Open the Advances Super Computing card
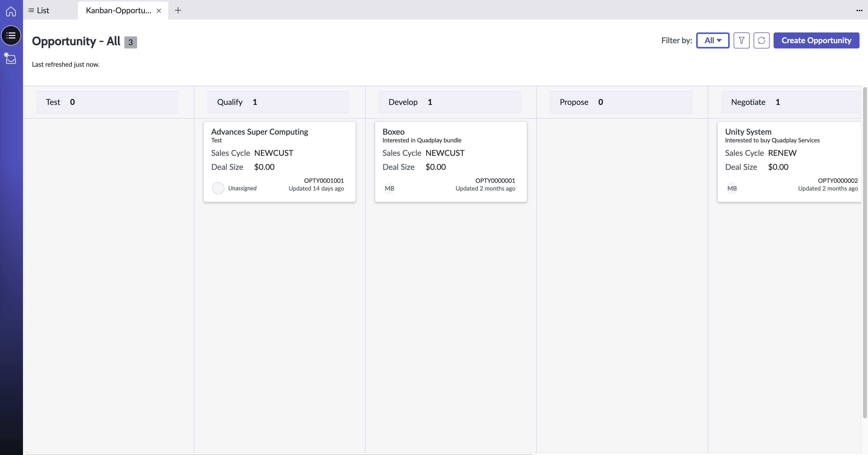The width and height of the screenshot is (868, 455). click(280, 162)
